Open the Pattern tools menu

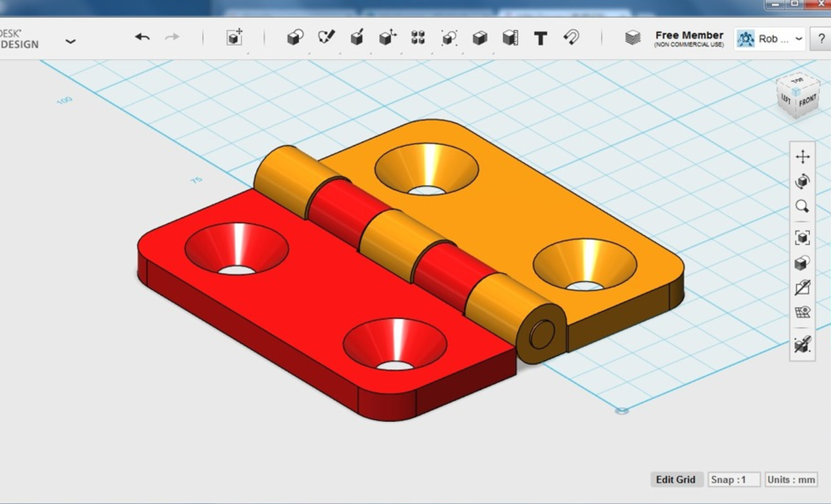pos(418,37)
